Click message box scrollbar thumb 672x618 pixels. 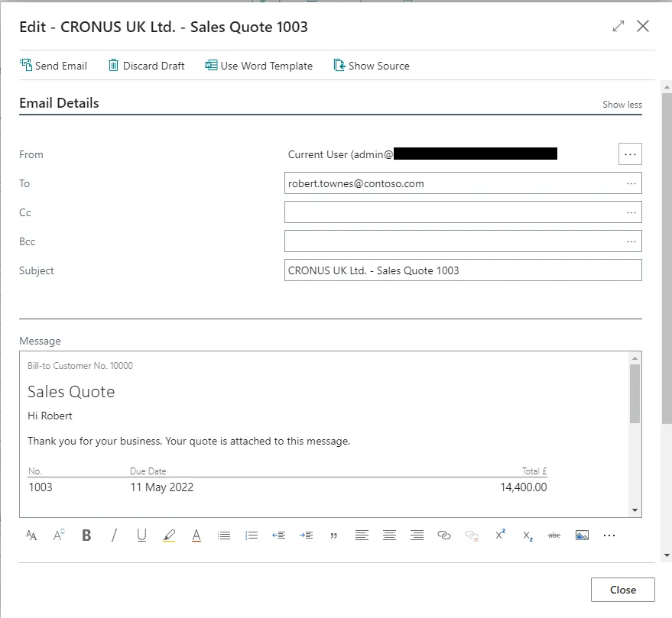635,393
